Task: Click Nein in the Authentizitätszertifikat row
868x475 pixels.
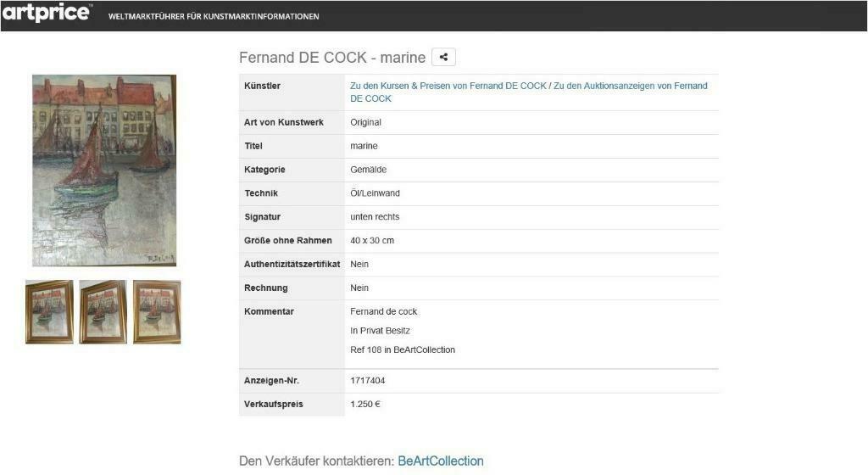Action: point(359,265)
